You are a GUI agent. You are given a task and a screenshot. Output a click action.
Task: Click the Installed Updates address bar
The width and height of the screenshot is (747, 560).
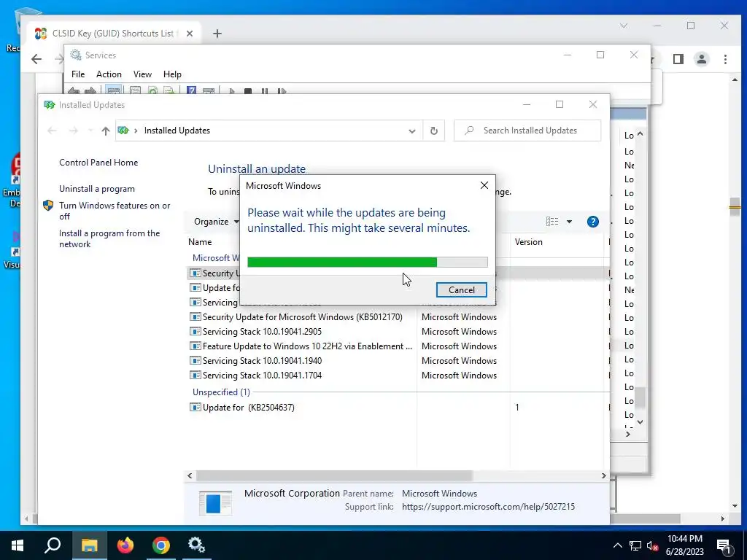point(269,131)
